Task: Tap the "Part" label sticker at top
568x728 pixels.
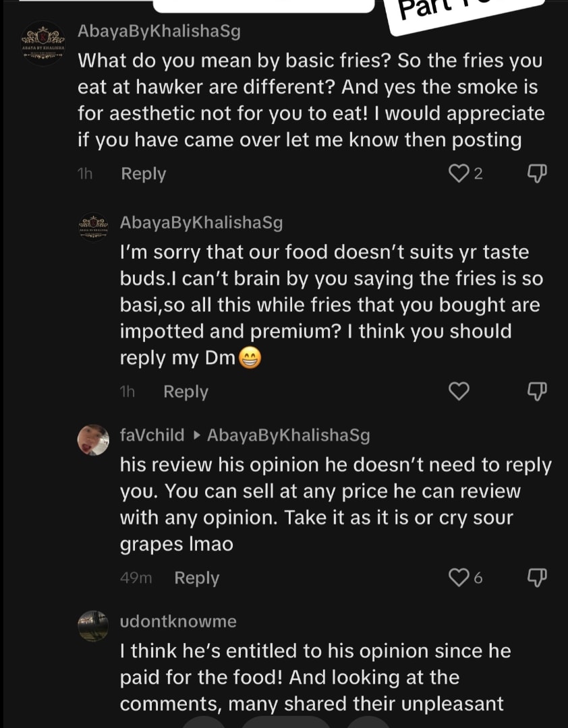Action: coord(465,13)
